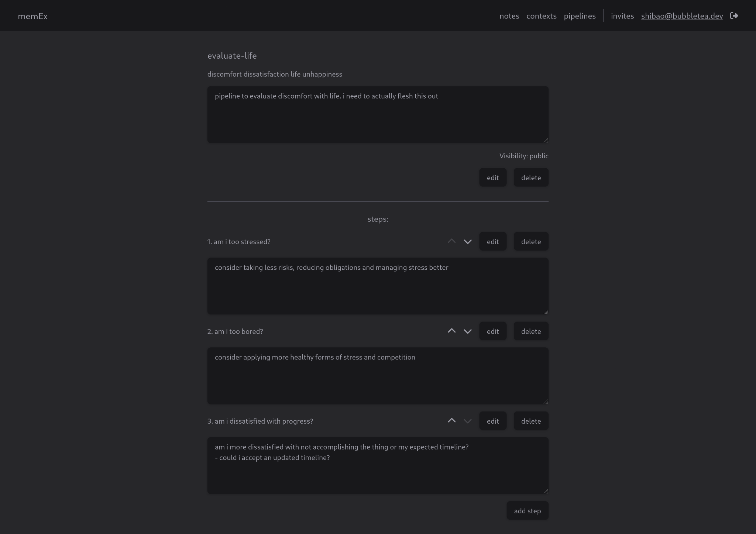Viewport: 756px width, 534px height.
Task: Edit the 'am i too stressed?' step
Action: pyautogui.click(x=492, y=242)
